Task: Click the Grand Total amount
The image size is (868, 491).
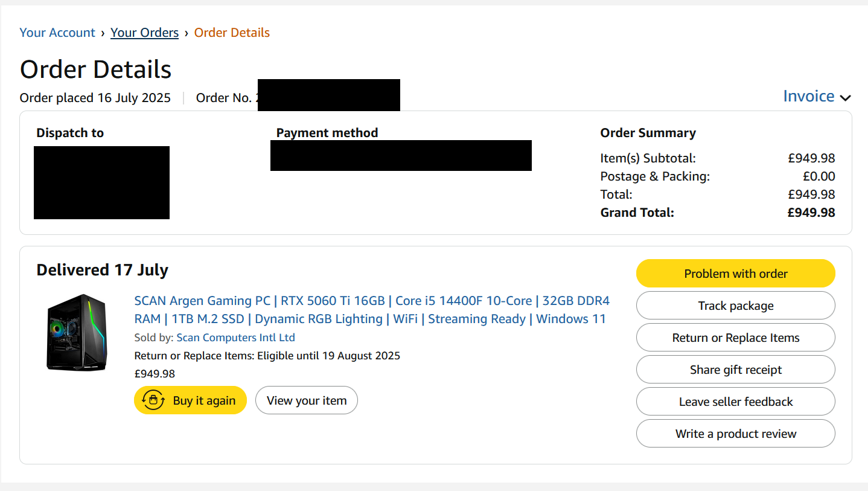Action: 811,213
